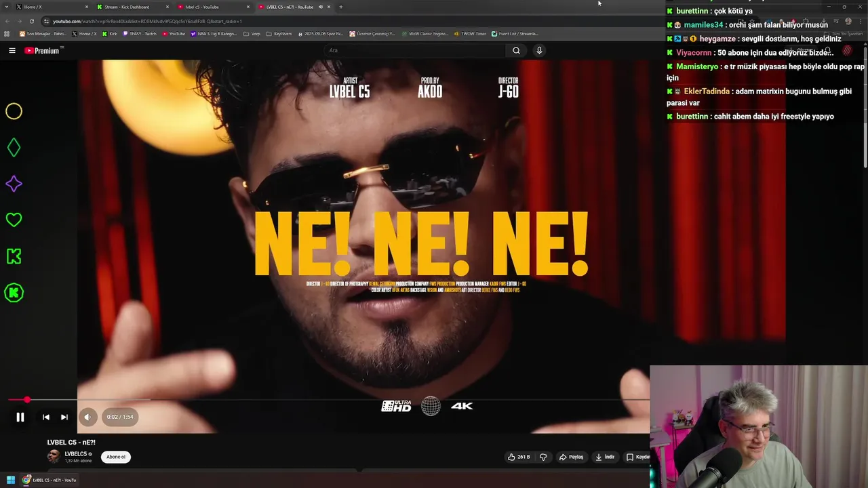Open the YouTube hamburger menu

click(x=12, y=50)
